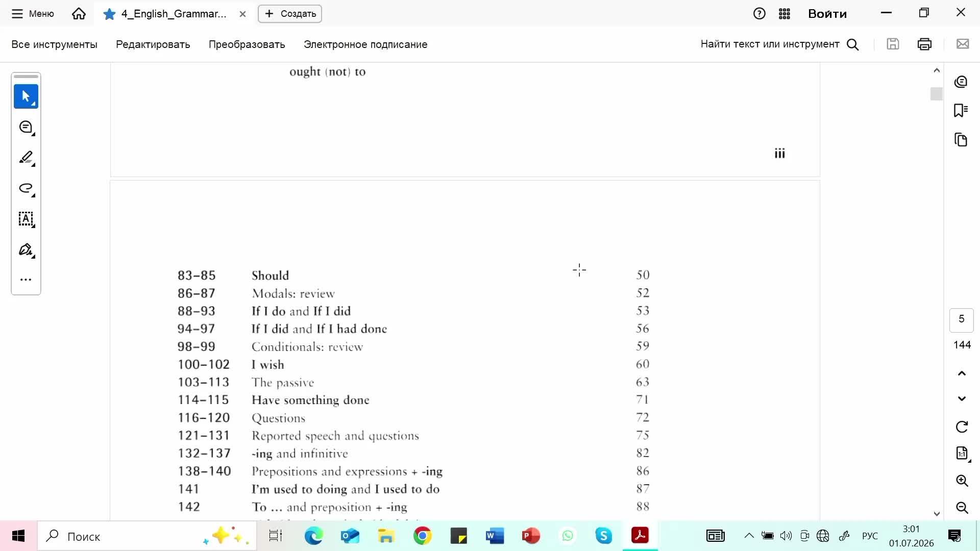Viewport: 980px width, 551px height.
Task: Go to the Home screen icon
Action: 79,14
